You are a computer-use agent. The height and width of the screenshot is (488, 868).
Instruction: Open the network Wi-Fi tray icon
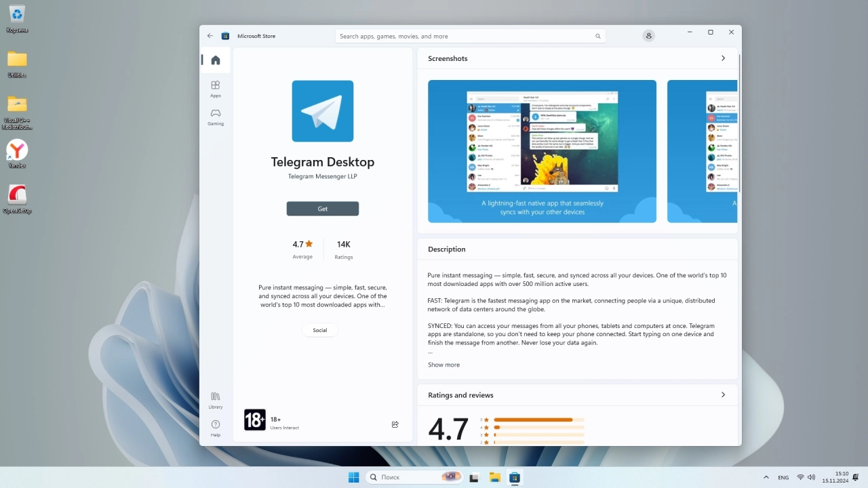pos(800,477)
